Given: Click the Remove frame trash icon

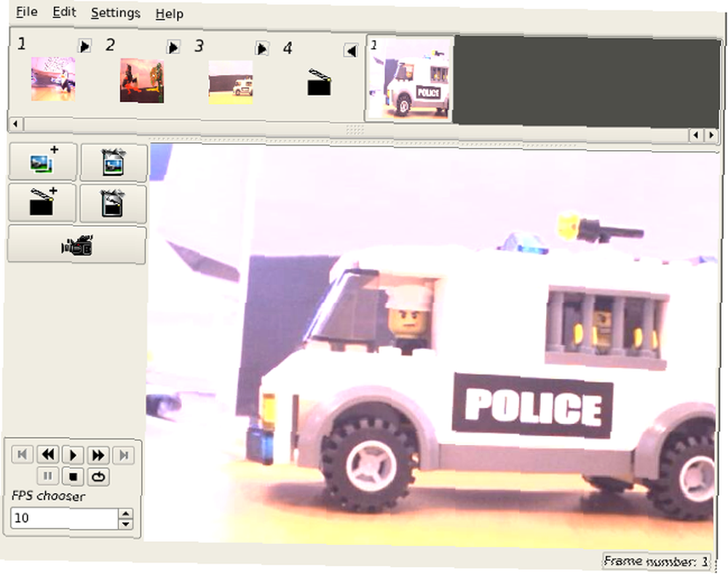Looking at the screenshot, I should (114, 162).
